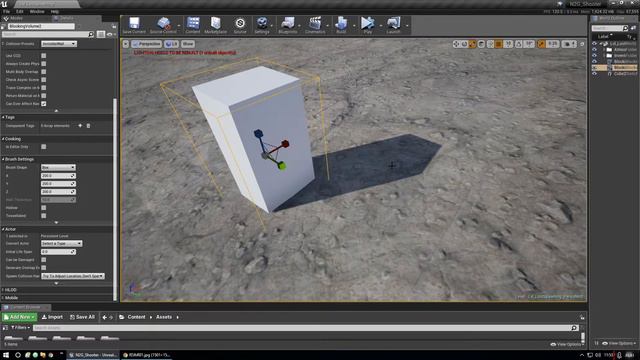Screen dimensions: 640x360
Task: Open camera speed setting in viewport
Action: 569,44
